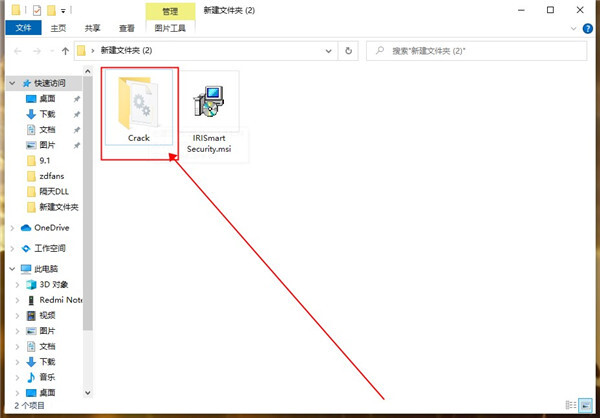Select 下载 under 此电脑
This screenshot has height=418, width=600.
click(x=47, y=362)
